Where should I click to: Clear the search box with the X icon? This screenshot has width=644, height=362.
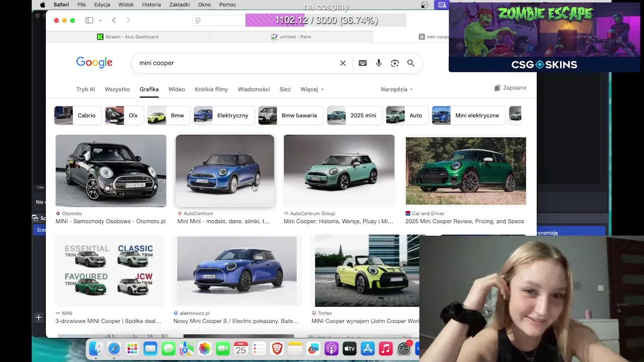343,63
